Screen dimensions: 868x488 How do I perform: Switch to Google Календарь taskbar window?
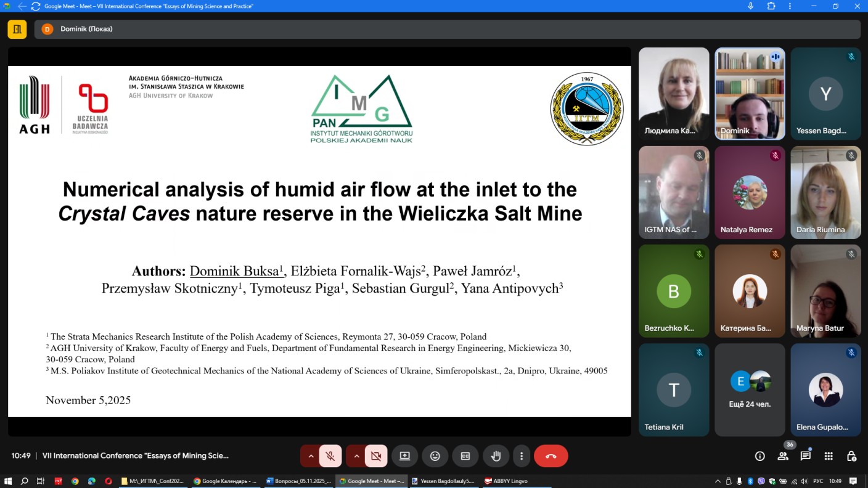pyautogui.click(x=226, y=481)
